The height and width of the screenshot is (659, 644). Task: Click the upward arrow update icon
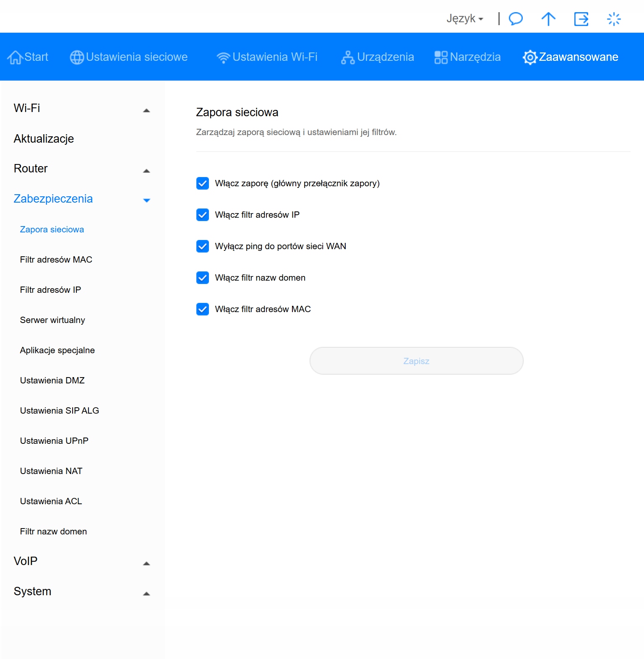pyautogui.click(x=548, y=19)
